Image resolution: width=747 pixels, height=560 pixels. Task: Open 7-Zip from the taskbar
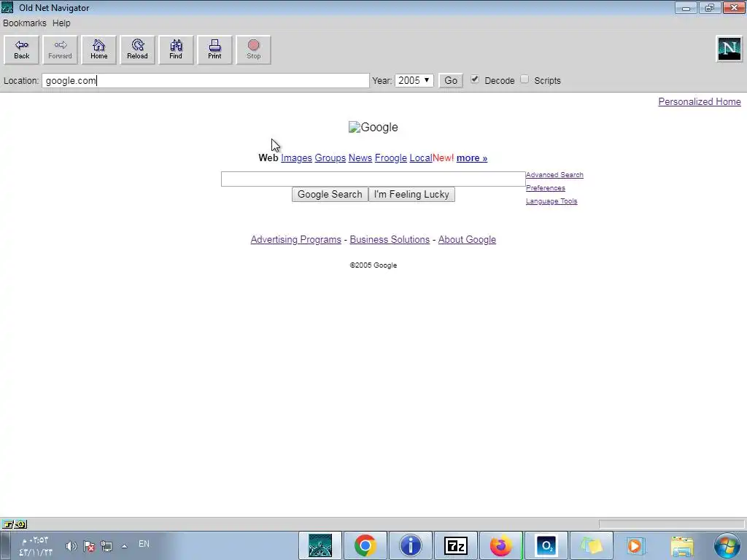455,545
